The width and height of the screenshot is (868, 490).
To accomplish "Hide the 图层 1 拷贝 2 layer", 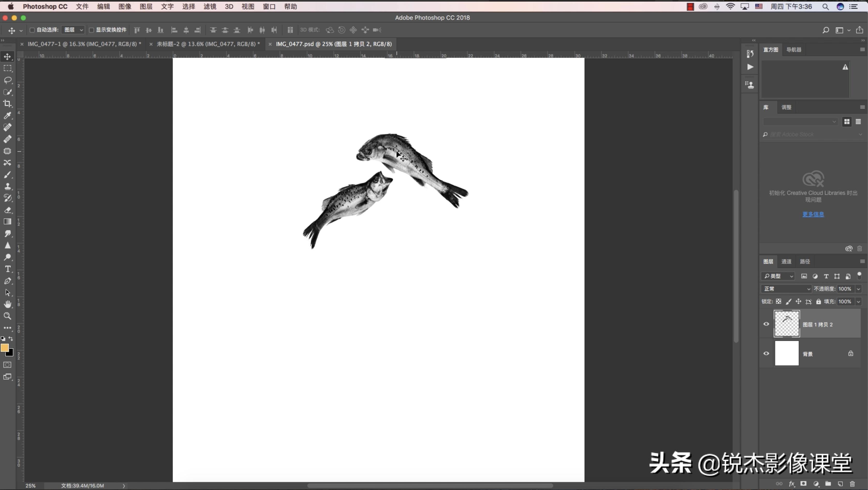I will 766,324.
